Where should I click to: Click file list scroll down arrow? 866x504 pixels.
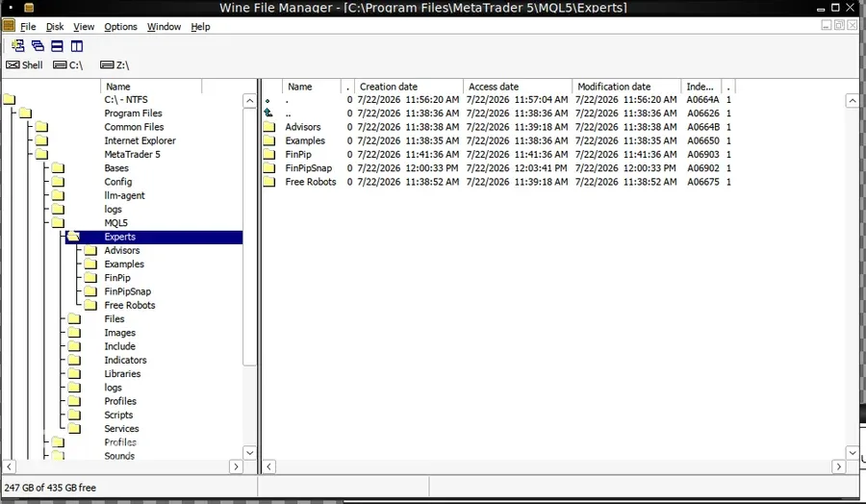tap(853, 453)
